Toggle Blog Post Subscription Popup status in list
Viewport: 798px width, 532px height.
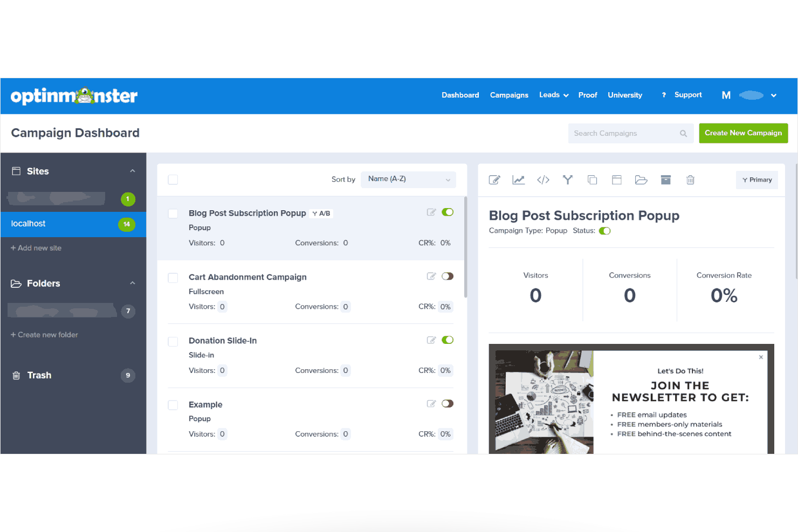click(x=448, y=212)
